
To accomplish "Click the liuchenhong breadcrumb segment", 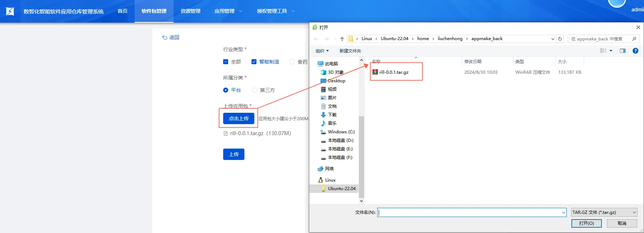I will point(450,39).
